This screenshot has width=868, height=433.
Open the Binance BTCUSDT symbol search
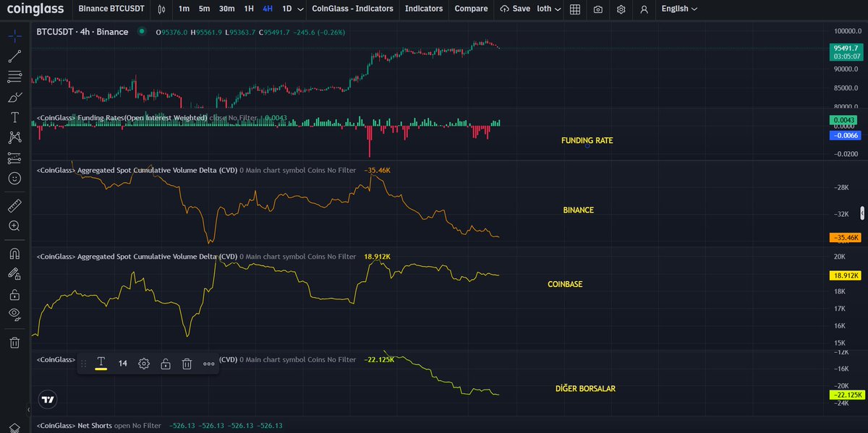[111, 9]
